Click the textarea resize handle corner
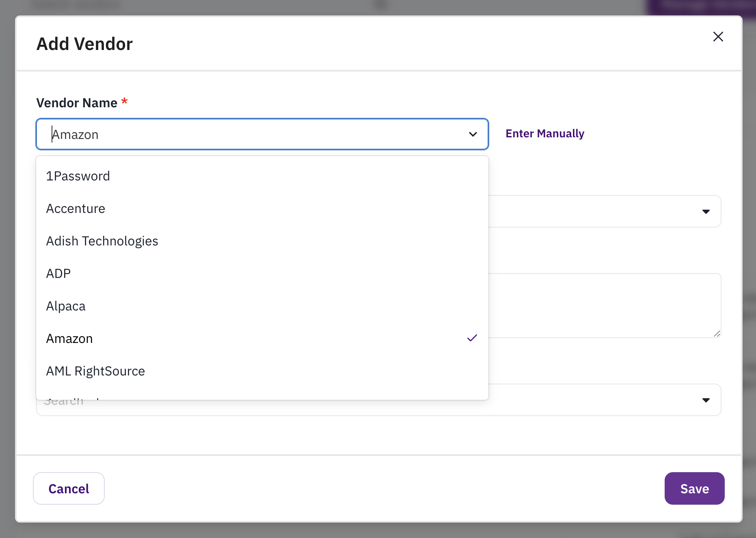Viewport: 756px width, 538px height. pyautogui.click(x=717, y=334)
